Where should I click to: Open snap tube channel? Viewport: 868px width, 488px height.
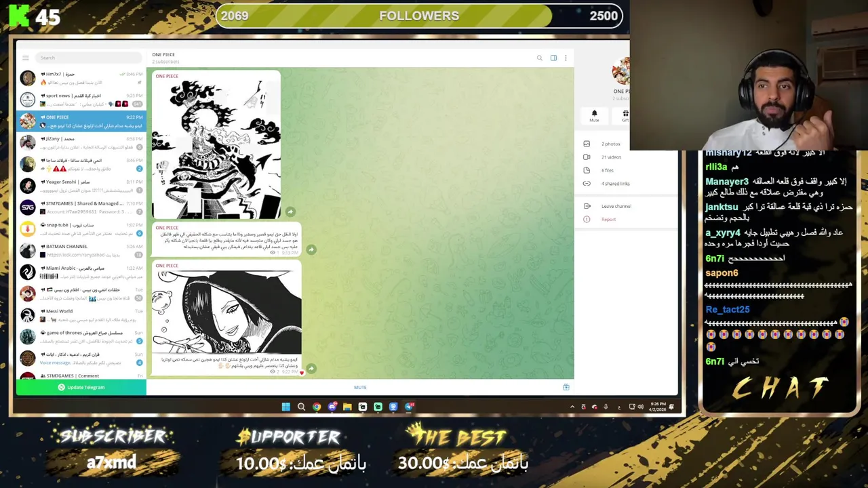[x=81, y=229]
